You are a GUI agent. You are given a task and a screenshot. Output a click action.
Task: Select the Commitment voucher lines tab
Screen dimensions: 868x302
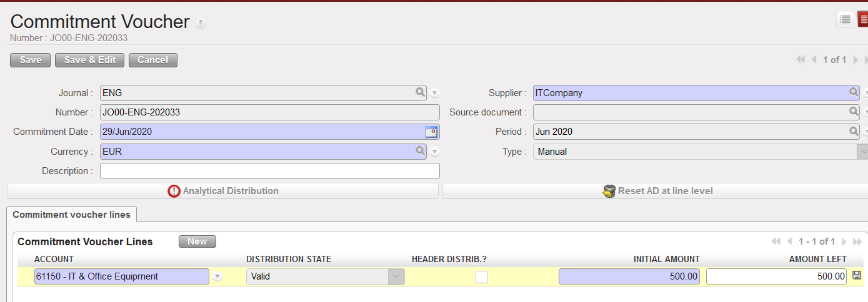[71, 215]
